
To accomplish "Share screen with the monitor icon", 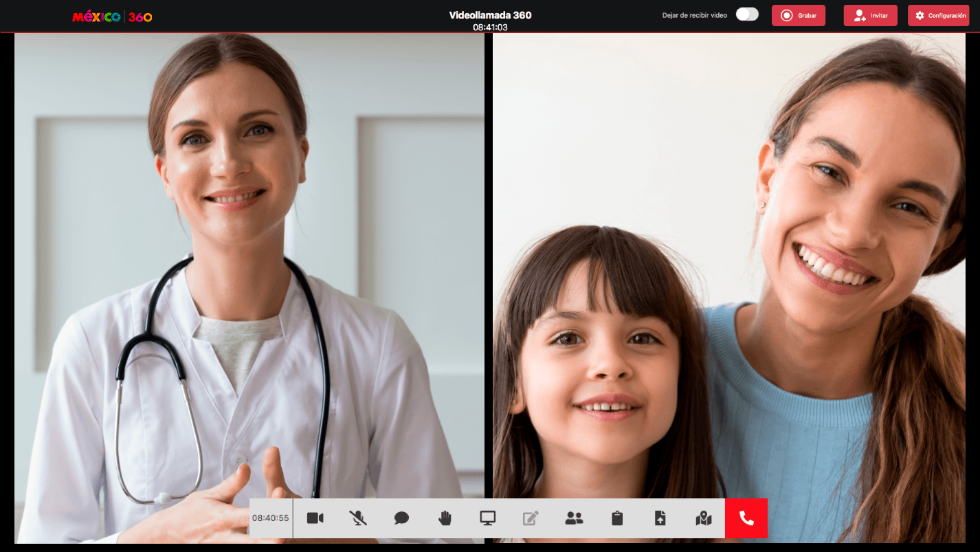I will tap(488, 518).
